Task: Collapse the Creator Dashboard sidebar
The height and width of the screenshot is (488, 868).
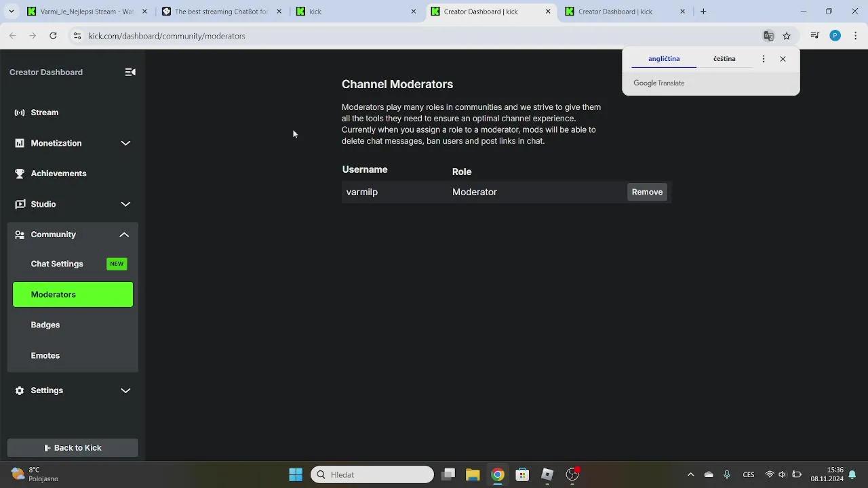Action: point(130,72)
